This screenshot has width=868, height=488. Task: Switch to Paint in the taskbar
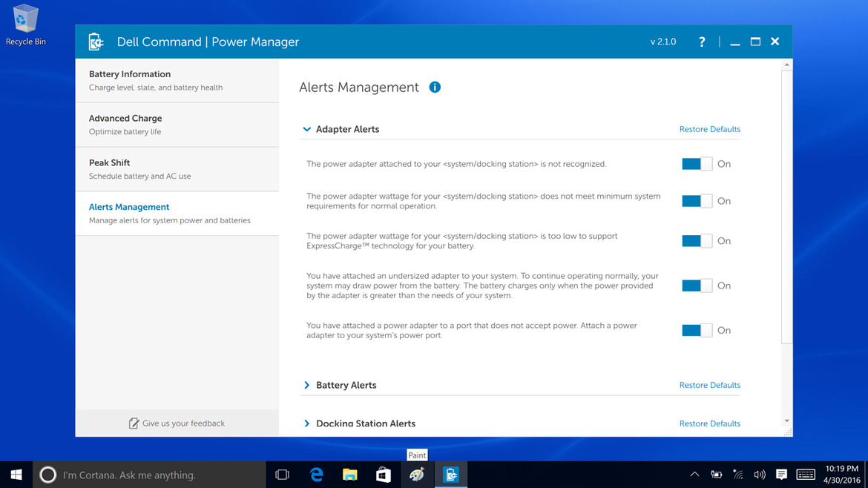pyautogui.click(x=417, y=475)
